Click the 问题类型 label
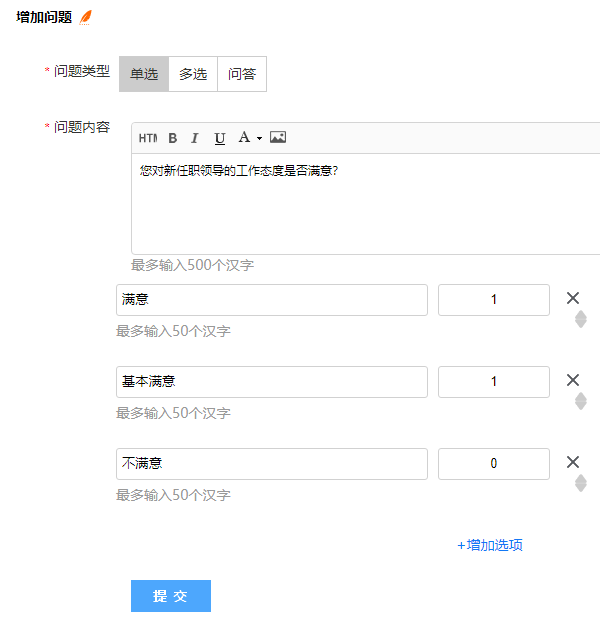 pyautogui.click(x=82, y=71)
